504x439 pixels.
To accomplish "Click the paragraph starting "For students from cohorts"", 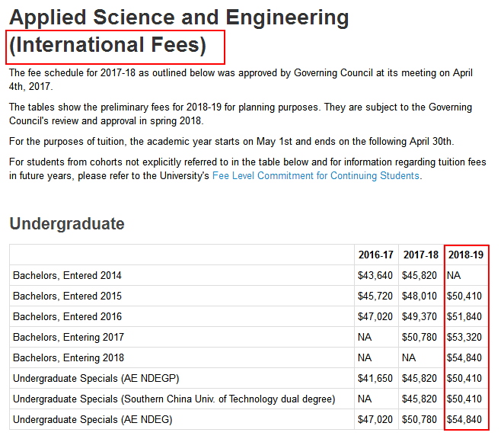I will [247, 169].
